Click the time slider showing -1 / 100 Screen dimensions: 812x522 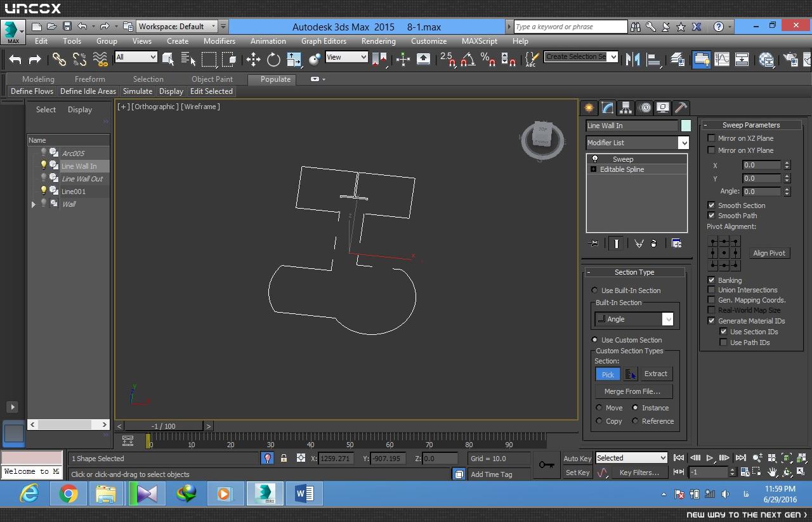pos(164,426)
